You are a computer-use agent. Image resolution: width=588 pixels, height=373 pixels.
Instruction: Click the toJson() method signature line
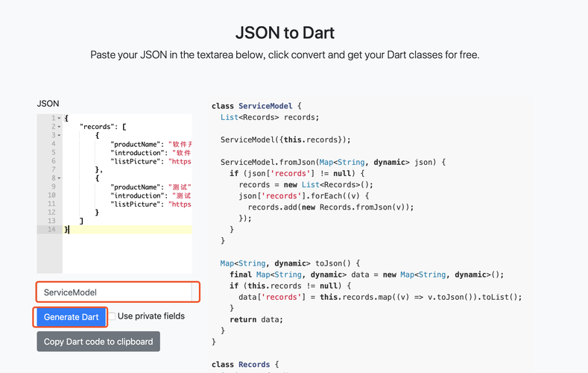tap(290, 263)
